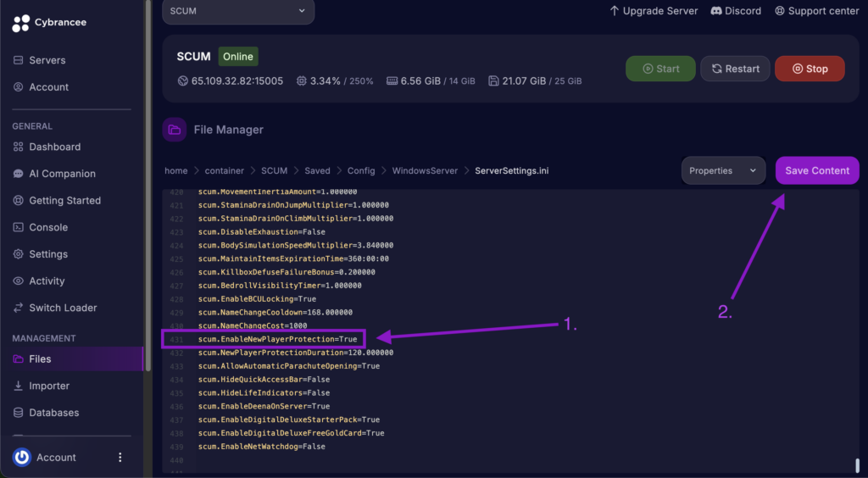Viewport: 868px width, 478px height.
Task: Click the Cybrancee logo icon
Action: click(x=21, y=23)
